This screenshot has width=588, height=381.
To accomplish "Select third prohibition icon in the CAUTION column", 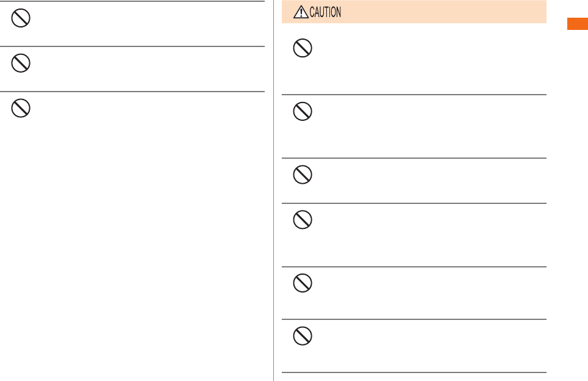I will pos(303,175).
